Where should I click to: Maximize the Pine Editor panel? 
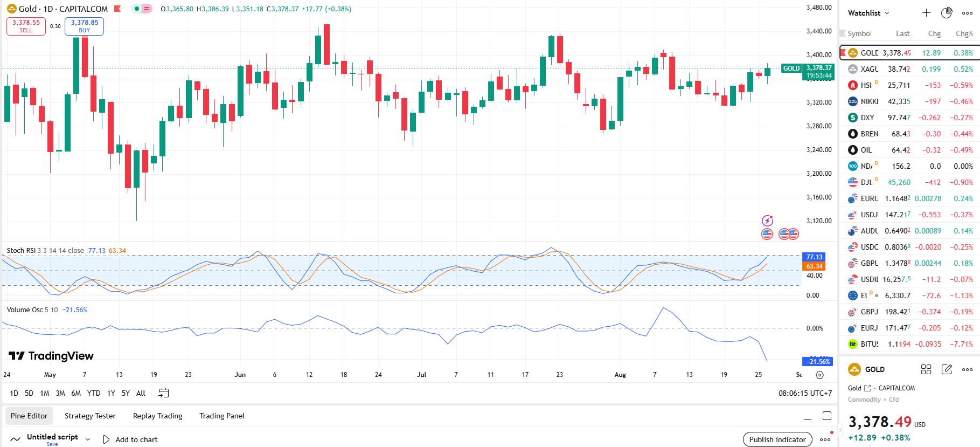click(x=826, y=416)
